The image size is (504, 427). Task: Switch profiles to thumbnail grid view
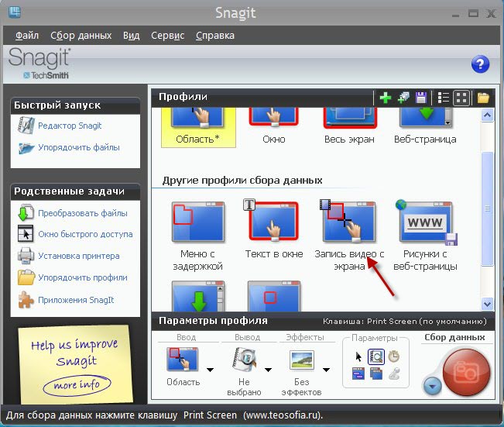[461, 98]
